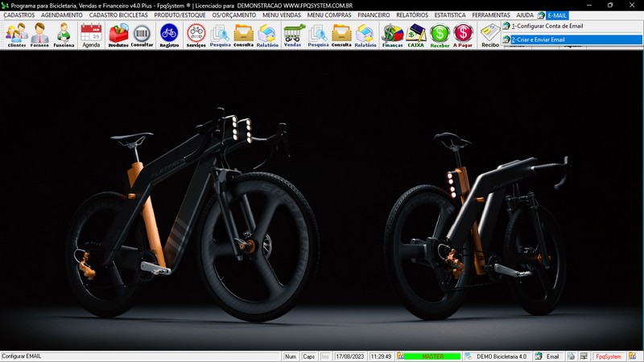The width and height of the screenshot is (644, 362).
Task: Open the Agenda calendar icon
Action: [91, 35]
